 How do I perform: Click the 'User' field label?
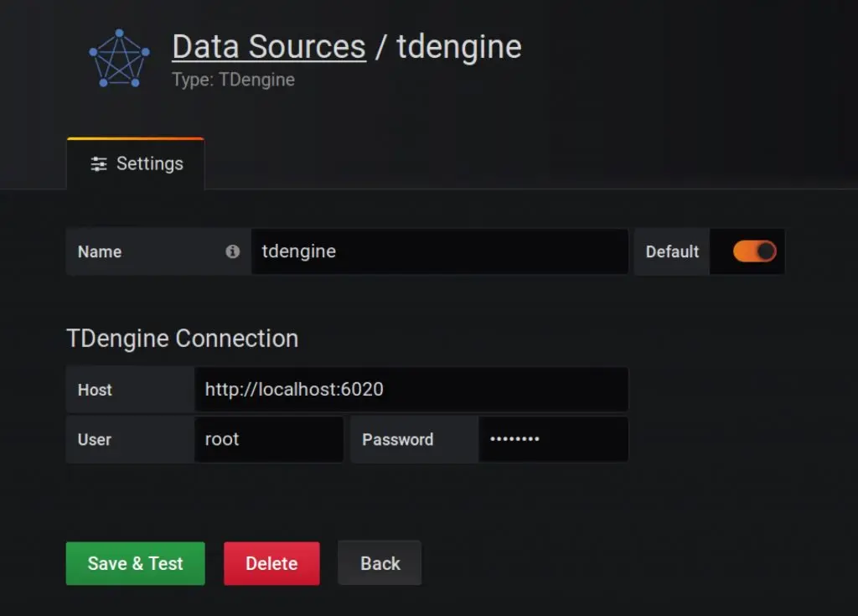tap(94, 440)
